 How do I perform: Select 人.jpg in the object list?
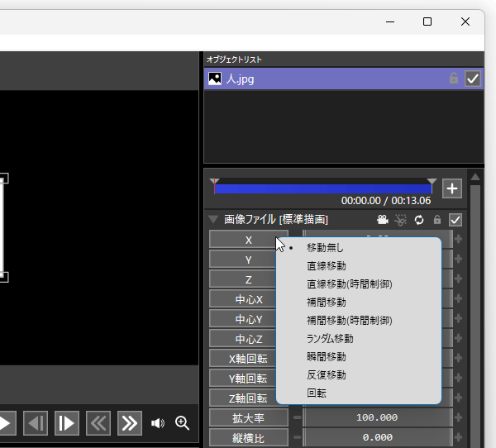(344, 79)
